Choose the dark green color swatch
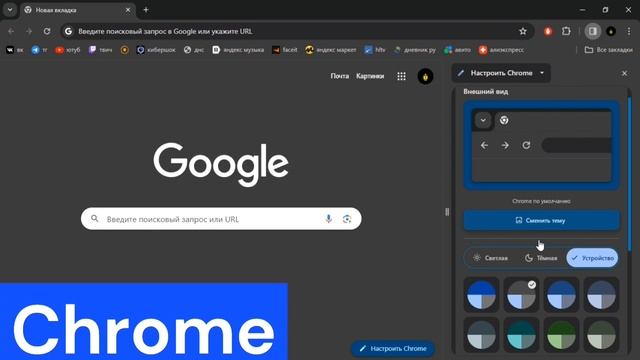This screenshot has width=640, height=360. point(561,335)
